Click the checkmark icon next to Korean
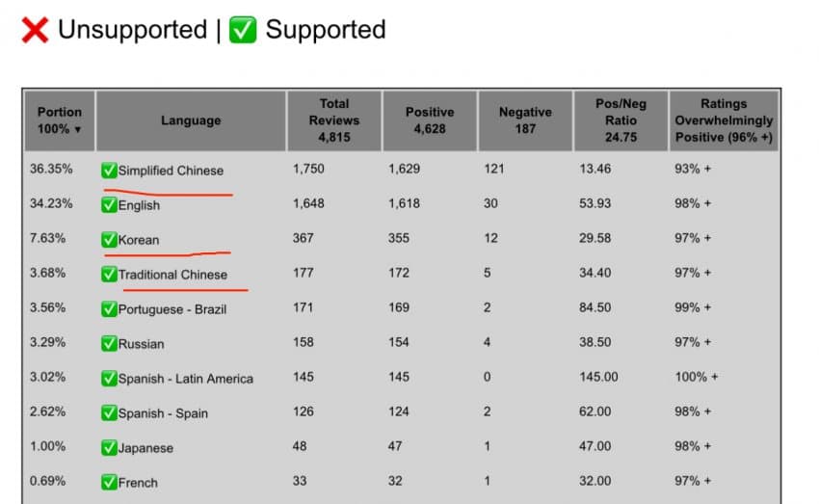The image size is (819, 504). 109,240
